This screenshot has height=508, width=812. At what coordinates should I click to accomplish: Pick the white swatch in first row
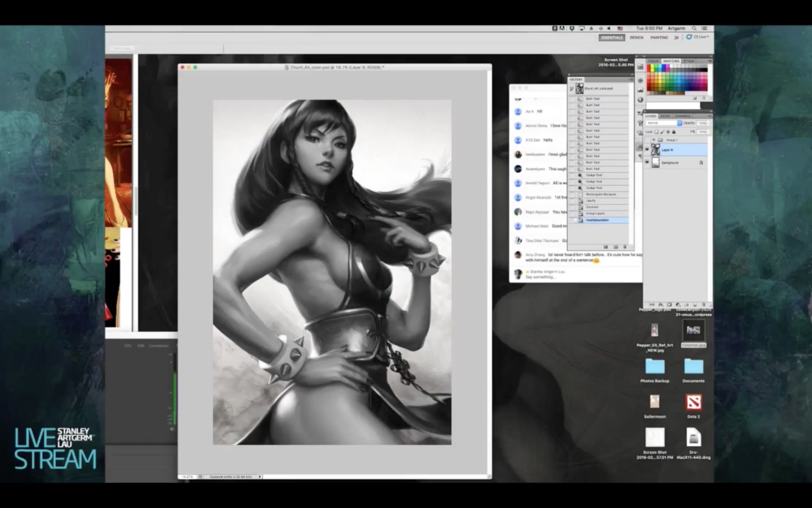(671, 66)
